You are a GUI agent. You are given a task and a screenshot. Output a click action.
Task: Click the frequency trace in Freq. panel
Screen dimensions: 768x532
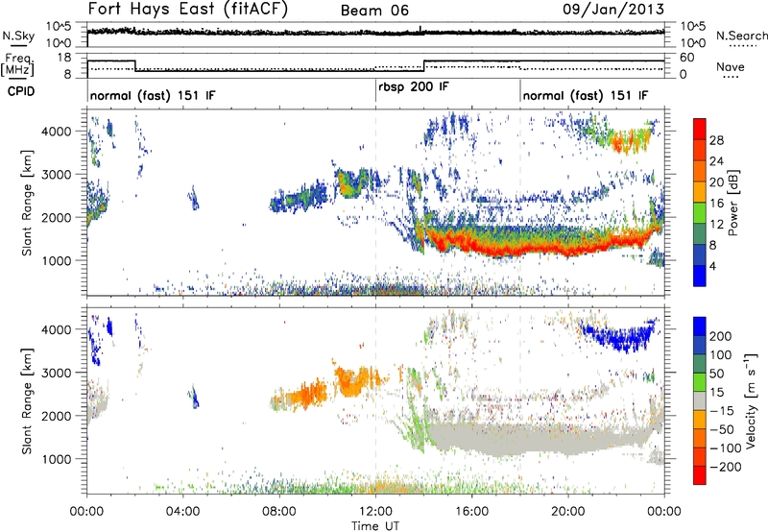pos(375,66)
